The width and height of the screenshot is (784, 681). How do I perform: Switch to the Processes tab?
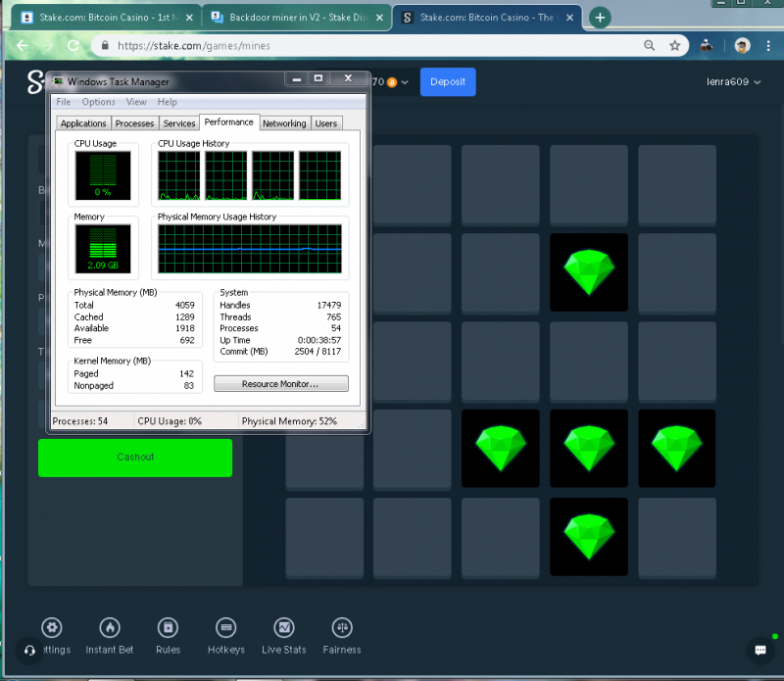click(x=134, y=123)
